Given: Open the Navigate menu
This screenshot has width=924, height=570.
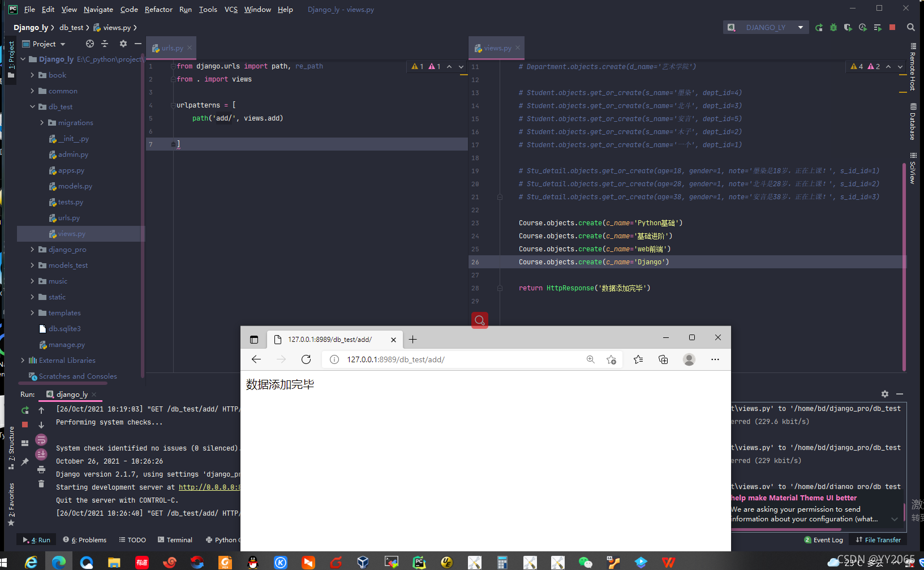Looking at the screenshot, I should 98,10.
